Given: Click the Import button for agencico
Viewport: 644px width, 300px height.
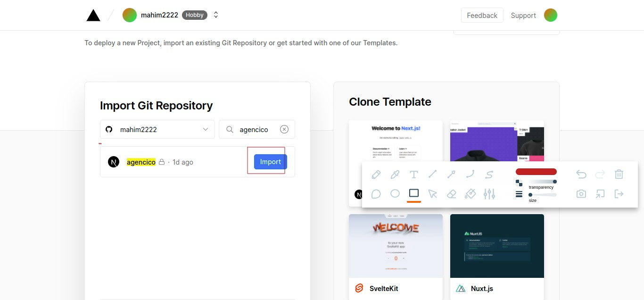Looking at the screenshot, I should click(x=271, y=162).
